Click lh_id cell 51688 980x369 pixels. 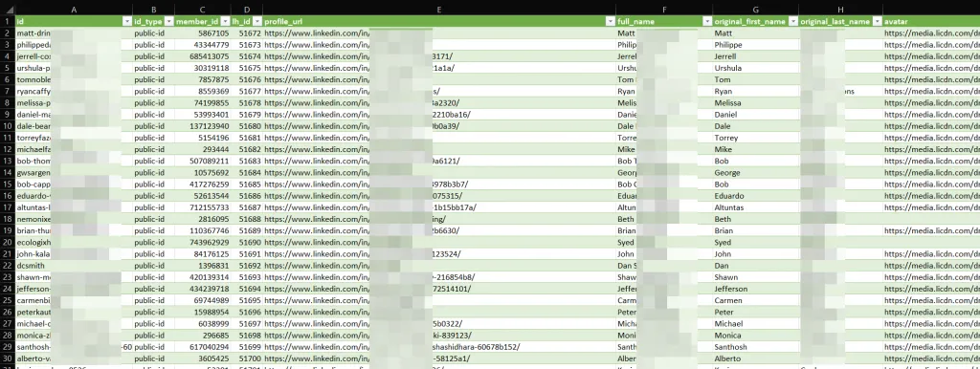(247, 219)
